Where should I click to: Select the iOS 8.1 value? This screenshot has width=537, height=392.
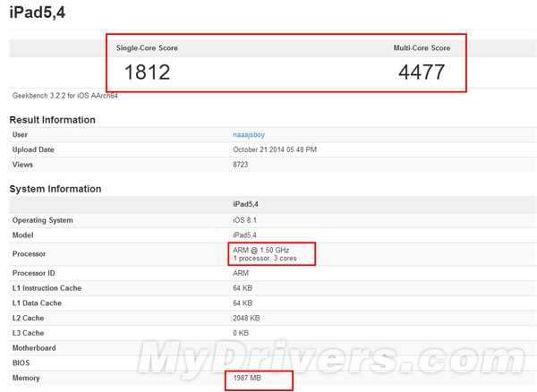click(x=244, y=220)
